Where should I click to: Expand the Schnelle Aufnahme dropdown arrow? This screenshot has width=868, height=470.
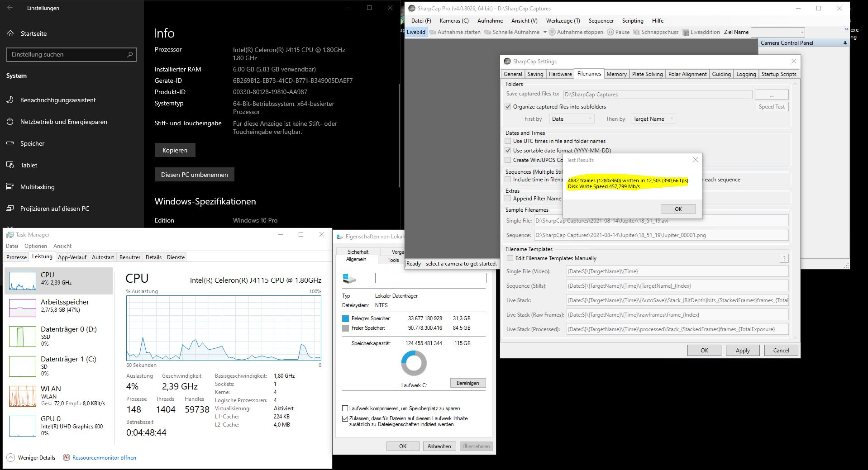544,32
